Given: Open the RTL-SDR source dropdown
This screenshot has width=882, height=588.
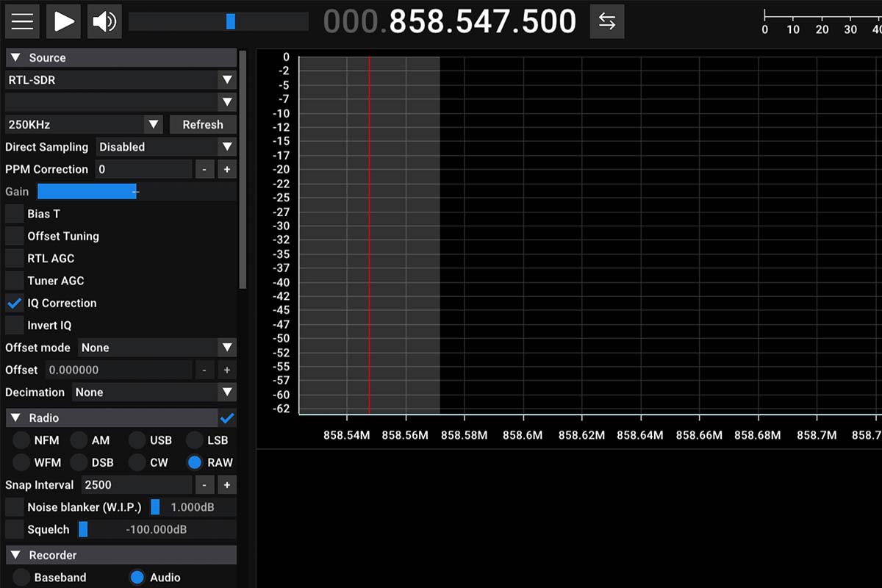Looking at the screenshot, I should 121,80.
